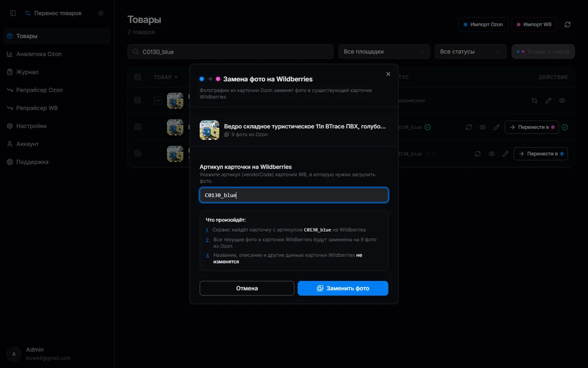Open Репрайсер WB in the sidebar
The width and height of the screenshot is (588, 368).
coord(57,108)
